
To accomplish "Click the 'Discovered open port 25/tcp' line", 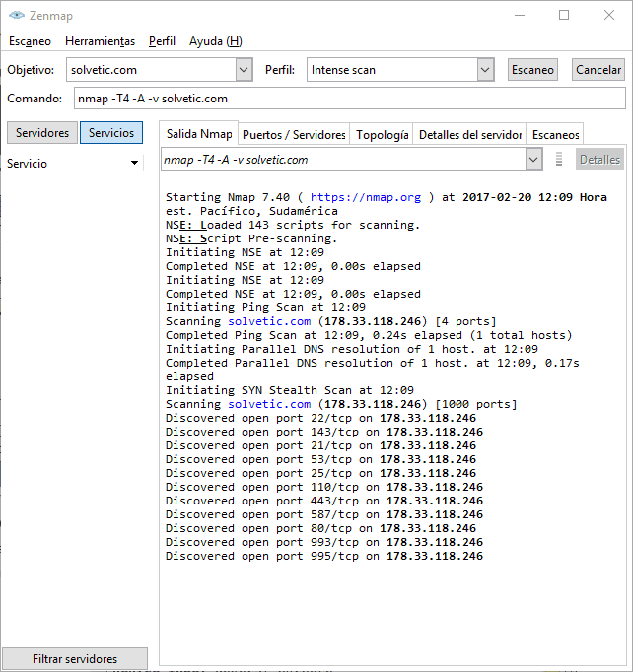I will (320, 473).
